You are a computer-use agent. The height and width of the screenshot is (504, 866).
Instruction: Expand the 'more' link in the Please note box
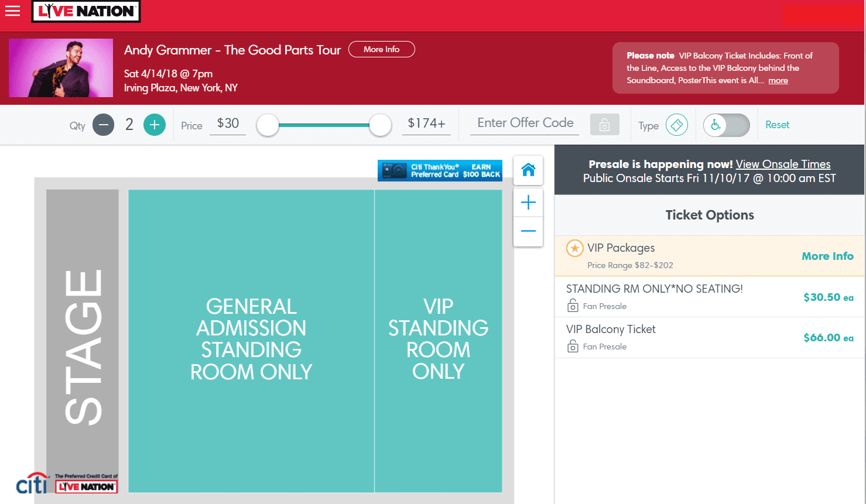pyautogui.click(x=778, y=80)
